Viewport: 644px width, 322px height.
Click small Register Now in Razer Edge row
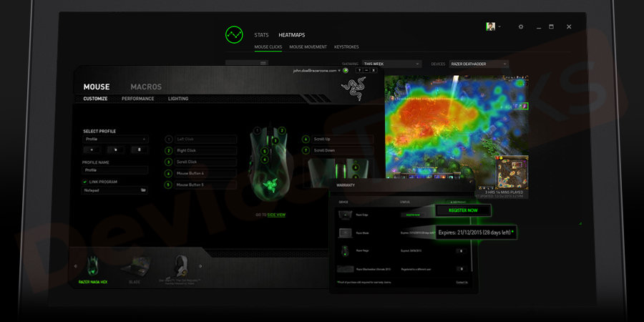point(413,215)
